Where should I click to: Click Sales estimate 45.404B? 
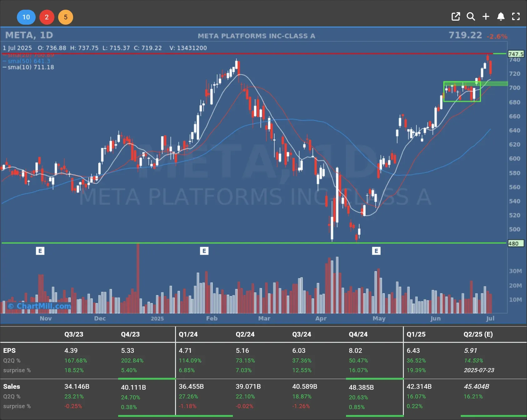tap(476, 387)
